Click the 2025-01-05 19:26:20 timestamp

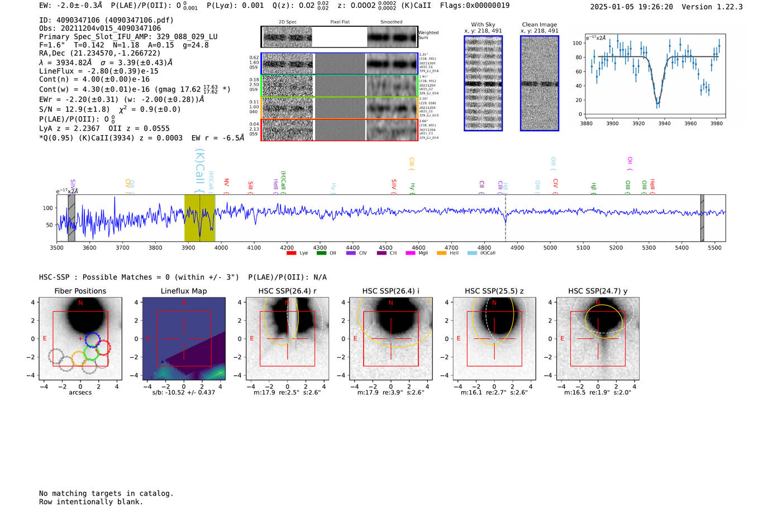tap(631, 7)
